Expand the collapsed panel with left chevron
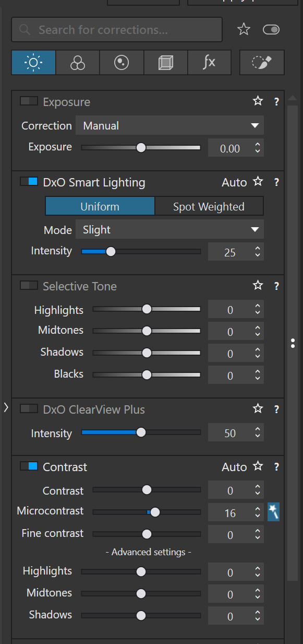 (x=6, y=407)
